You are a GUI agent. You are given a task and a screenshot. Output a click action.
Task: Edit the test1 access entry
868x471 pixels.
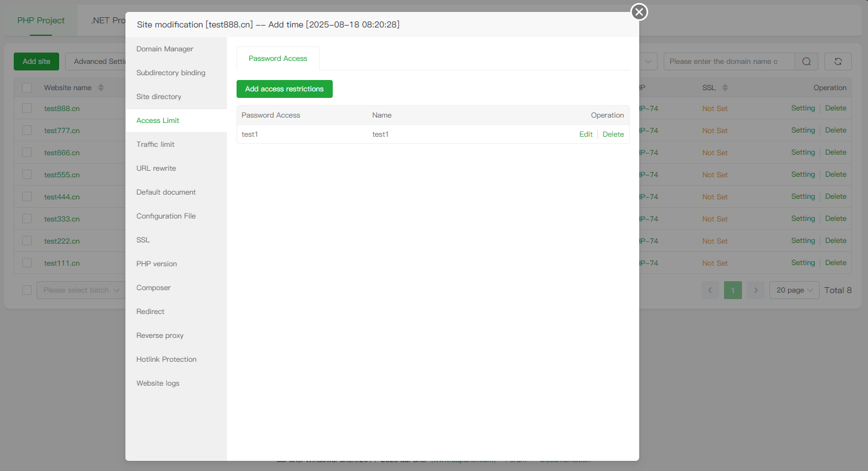pos(585,134)
